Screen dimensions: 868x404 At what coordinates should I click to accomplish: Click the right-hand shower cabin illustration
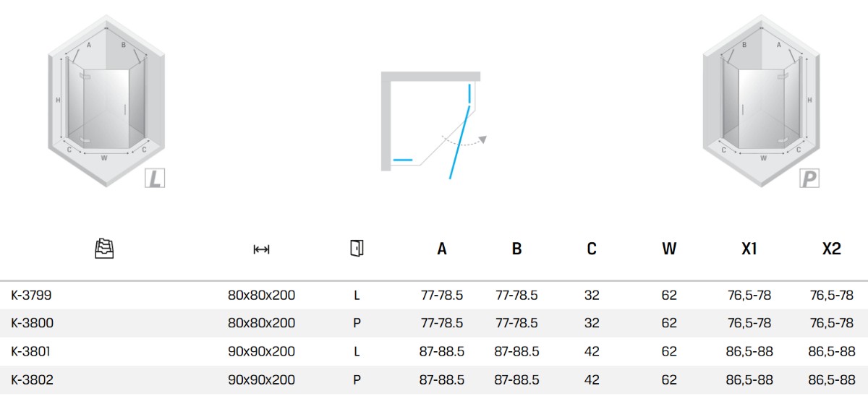coord(761,101)
